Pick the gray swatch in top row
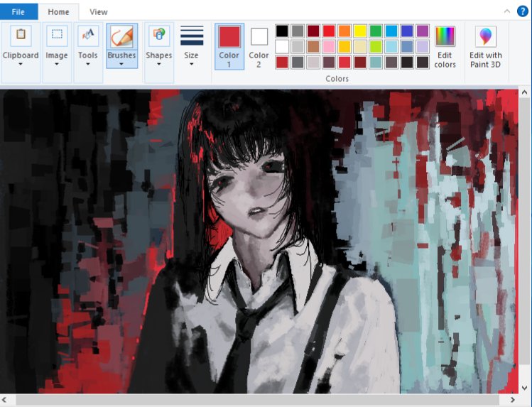Screen dimensions: 532x407 point(298,31)
